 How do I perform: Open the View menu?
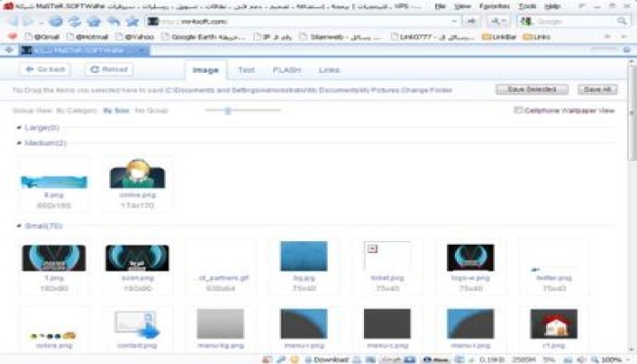pyautogui.click(x=462, y=6)
